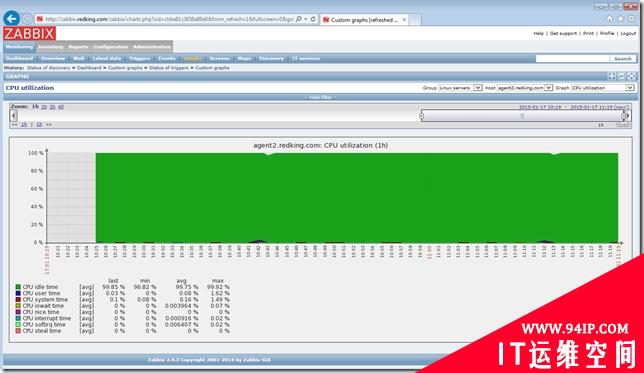This screenshot has width=644, height=373.
Task: Open the Group dropdown (Linux servers)
Action: pyautogui.click(x=460, y=88)
